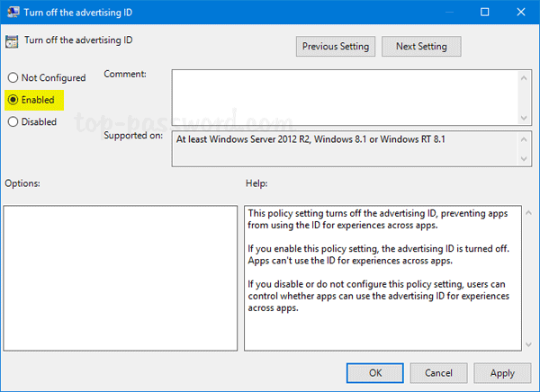This screenshot has width=540, height=392.
Task: Apply the policy setting
Action: tap(501, 372)
